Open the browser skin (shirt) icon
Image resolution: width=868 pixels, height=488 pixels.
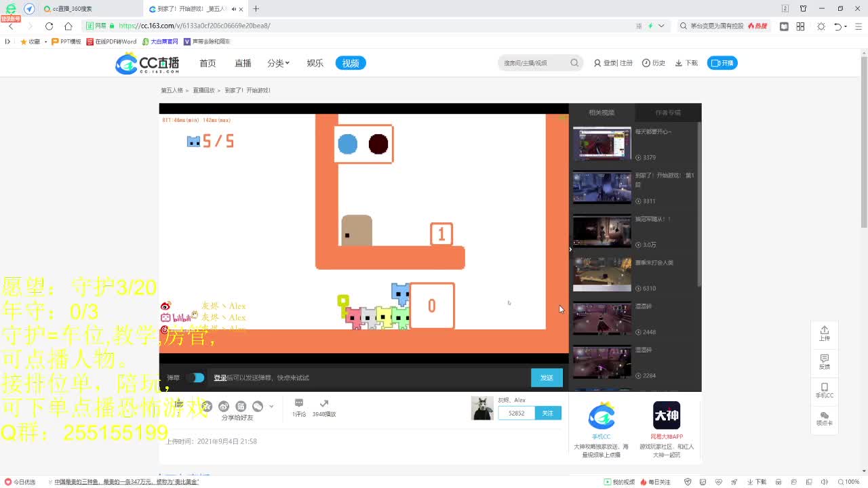pos(804,9)
